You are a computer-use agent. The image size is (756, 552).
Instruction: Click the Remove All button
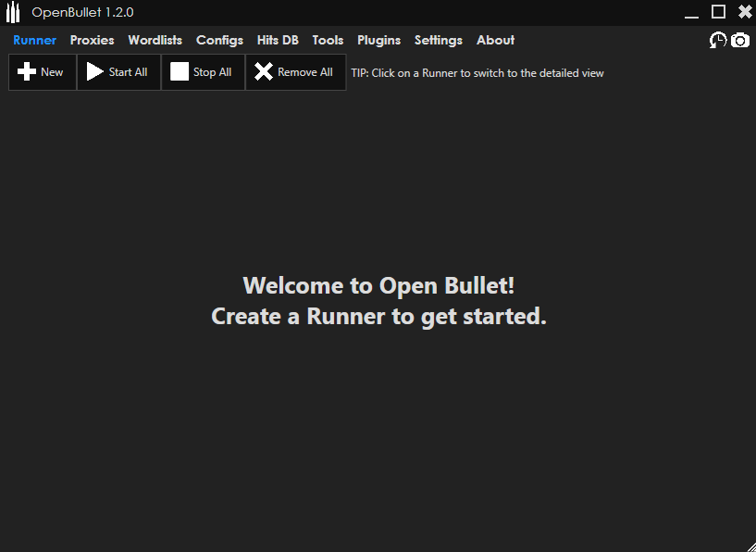295,72
